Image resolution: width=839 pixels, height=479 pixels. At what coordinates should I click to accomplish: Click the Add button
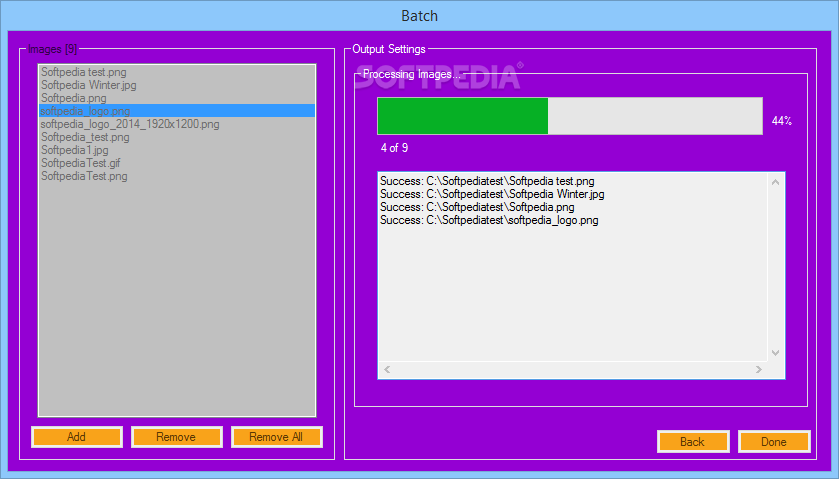[x=77, y=437]
